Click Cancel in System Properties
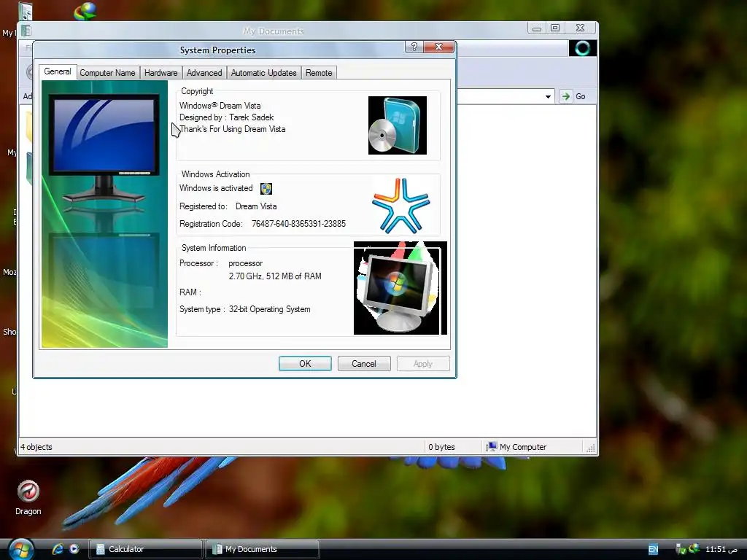Screen dimensions: 747x560 364,363
